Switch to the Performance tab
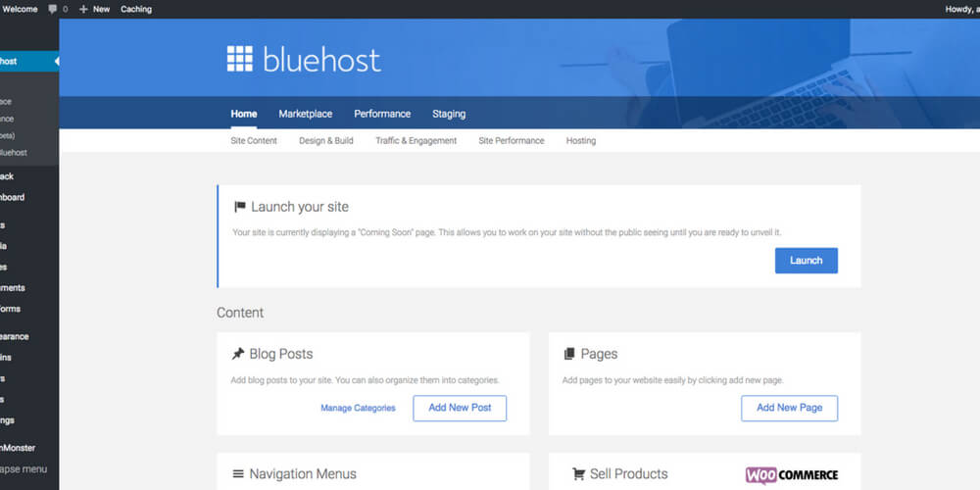This screenshot has width=980, height=490. 382,114
